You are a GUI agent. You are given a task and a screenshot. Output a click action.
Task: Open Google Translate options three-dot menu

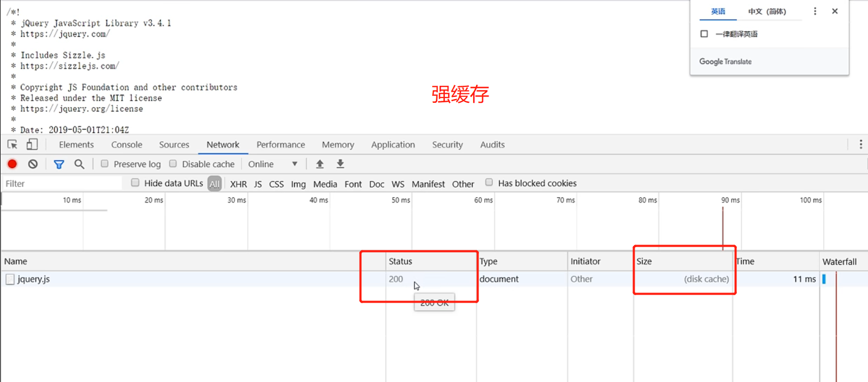tap(815, 11)
